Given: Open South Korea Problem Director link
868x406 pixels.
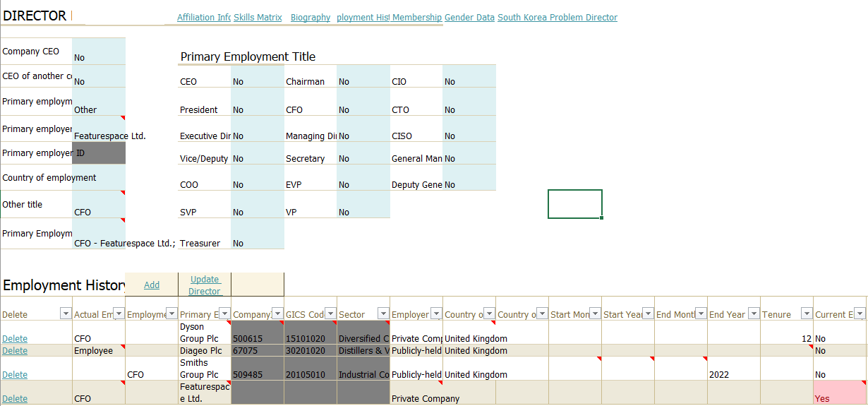Looking at the screenshot, I should pos(557,18).
